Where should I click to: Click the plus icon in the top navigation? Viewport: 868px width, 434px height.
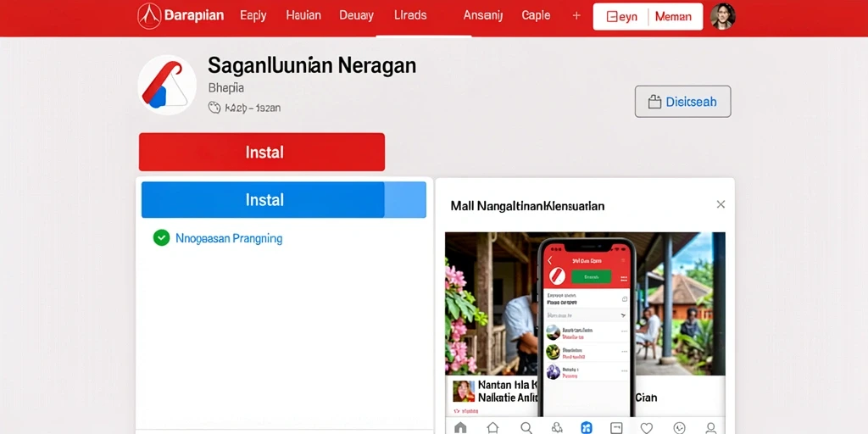(x=576, y=16)
